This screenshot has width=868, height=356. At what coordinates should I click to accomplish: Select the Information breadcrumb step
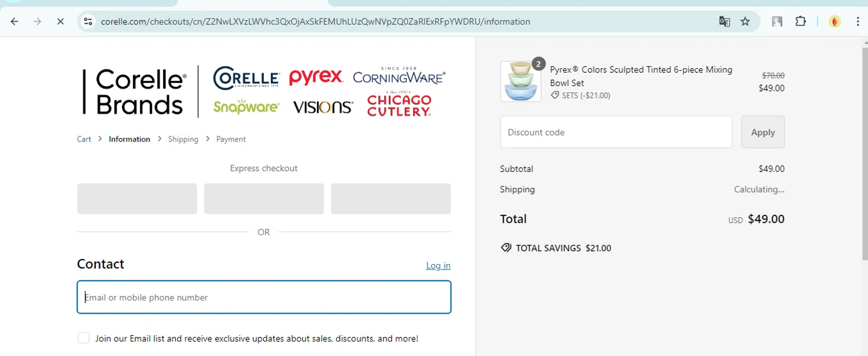pyautogui.click(x=129, y=139)
